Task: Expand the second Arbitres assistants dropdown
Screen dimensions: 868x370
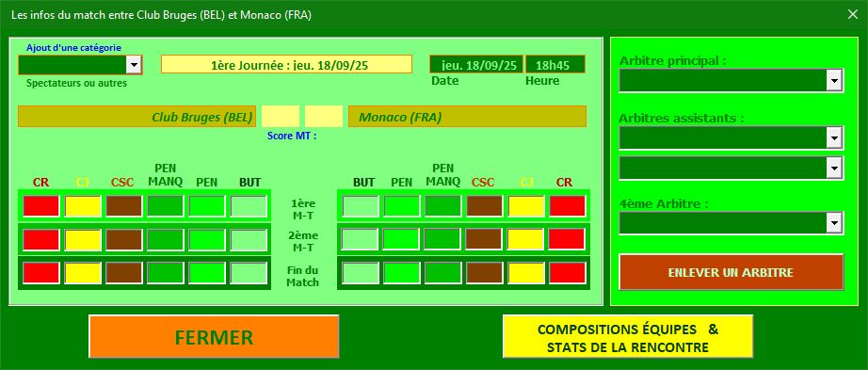Action: (x=731, y=168)
